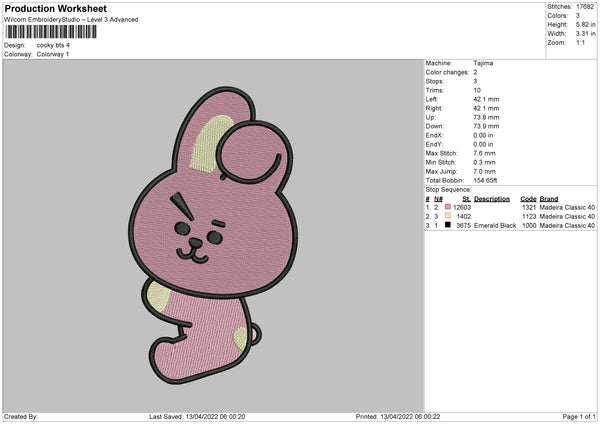
Task: Click the Machine value 'Tajima'
Action: (x=483, y=63)
